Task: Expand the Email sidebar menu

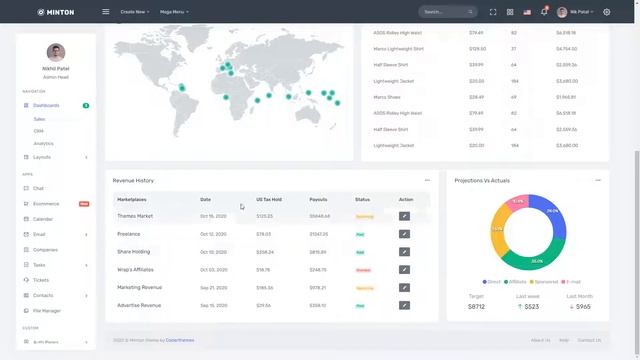Action: [56, 234]
